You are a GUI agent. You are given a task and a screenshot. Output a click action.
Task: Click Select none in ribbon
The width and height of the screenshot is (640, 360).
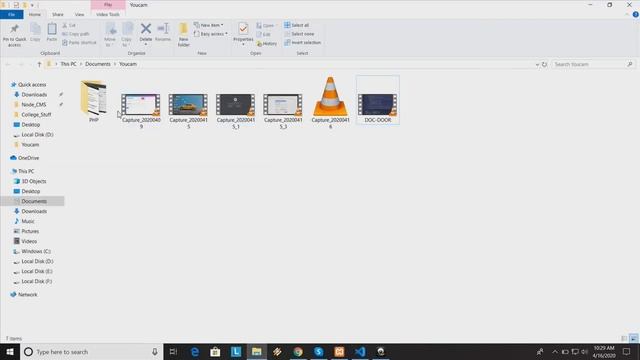click(299, 34)
